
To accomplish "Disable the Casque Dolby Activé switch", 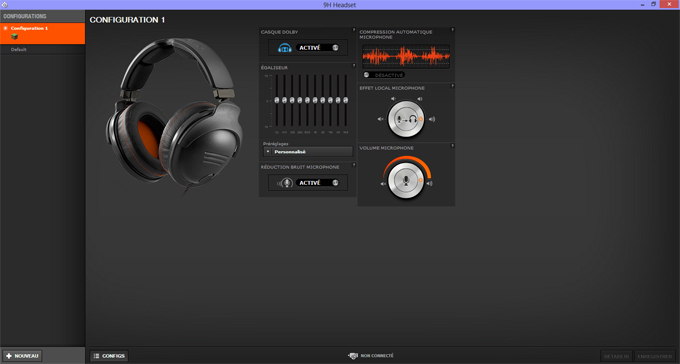I will point(317,48).
